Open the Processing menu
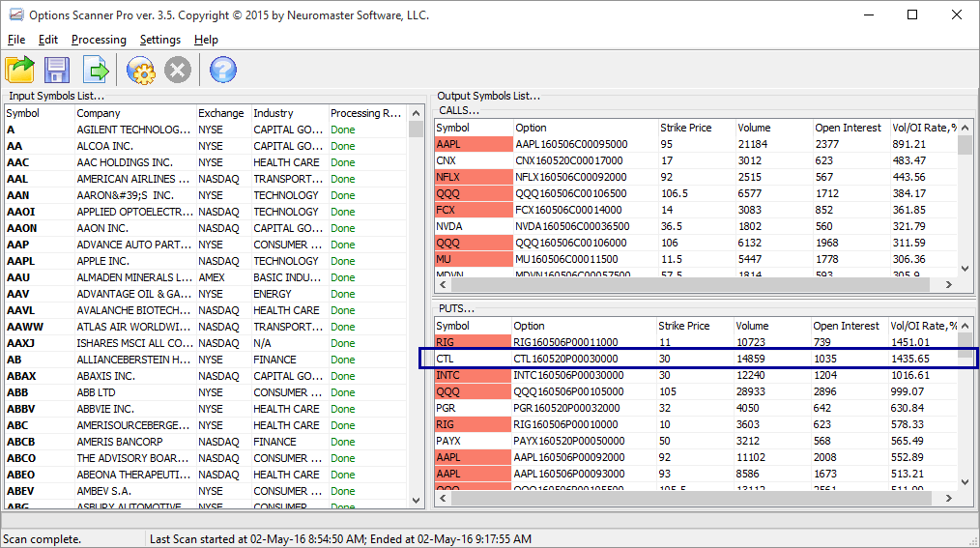This screenshot has height=548, width=980. coord(99,40)
